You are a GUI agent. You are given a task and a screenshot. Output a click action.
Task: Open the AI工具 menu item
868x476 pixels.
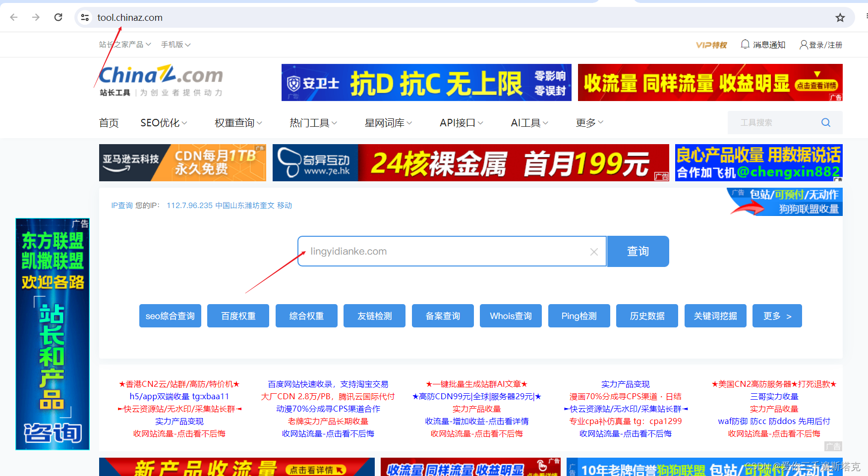[x=525, y=122]
